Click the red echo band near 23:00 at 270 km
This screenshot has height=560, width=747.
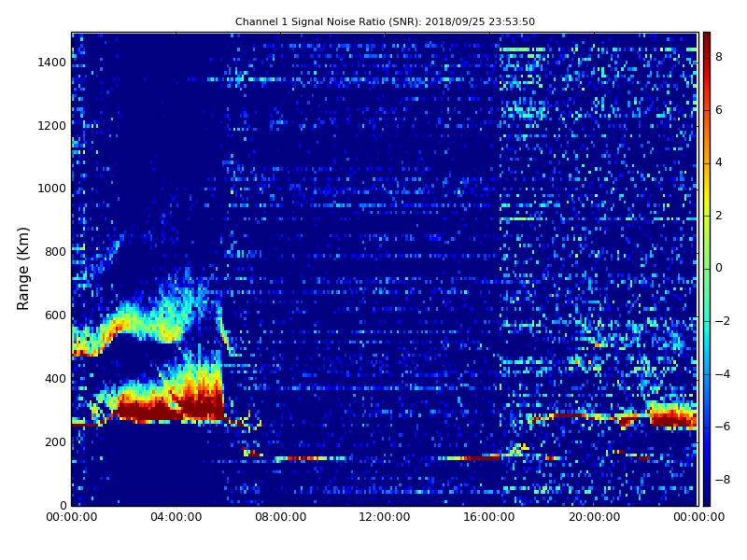[671, 417]
